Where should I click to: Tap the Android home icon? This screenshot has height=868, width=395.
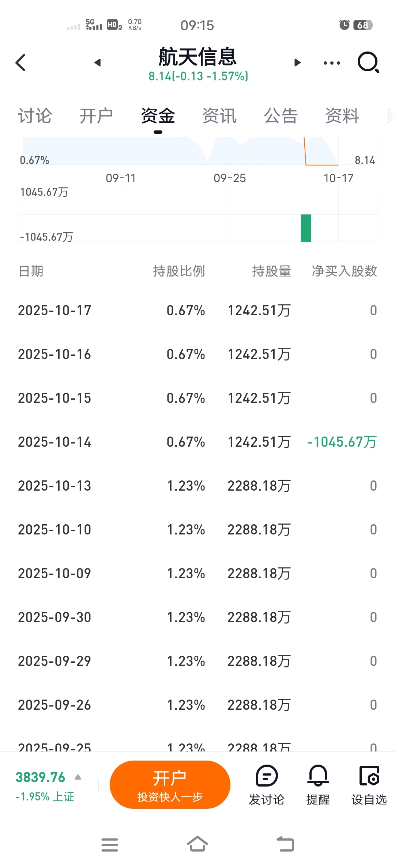coord(197,844)
